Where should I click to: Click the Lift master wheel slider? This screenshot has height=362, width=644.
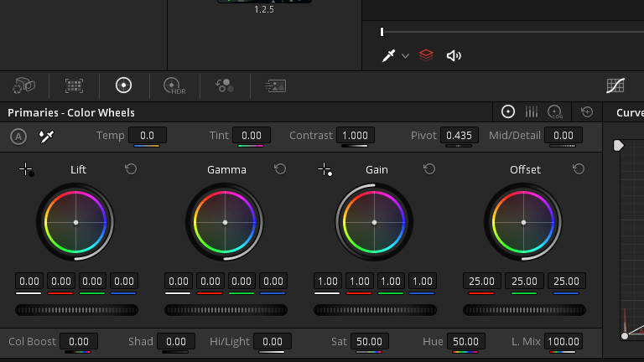[76, 310]
